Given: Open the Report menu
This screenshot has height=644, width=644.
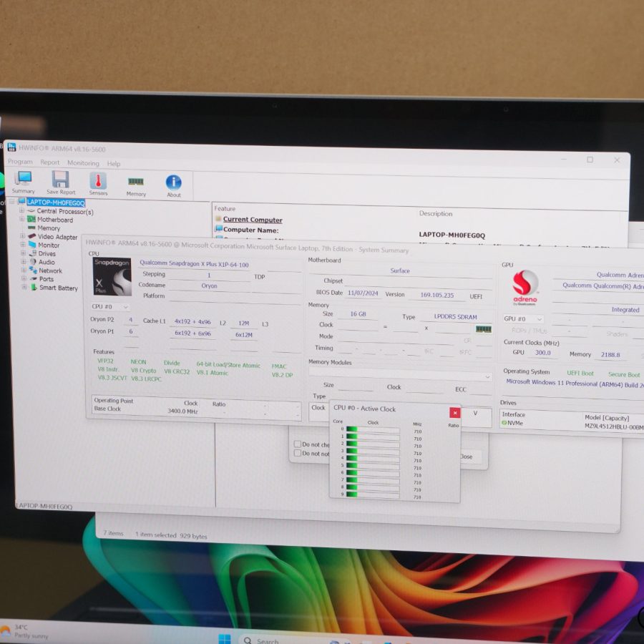Looking at the screenshot, I should [49, 162].
